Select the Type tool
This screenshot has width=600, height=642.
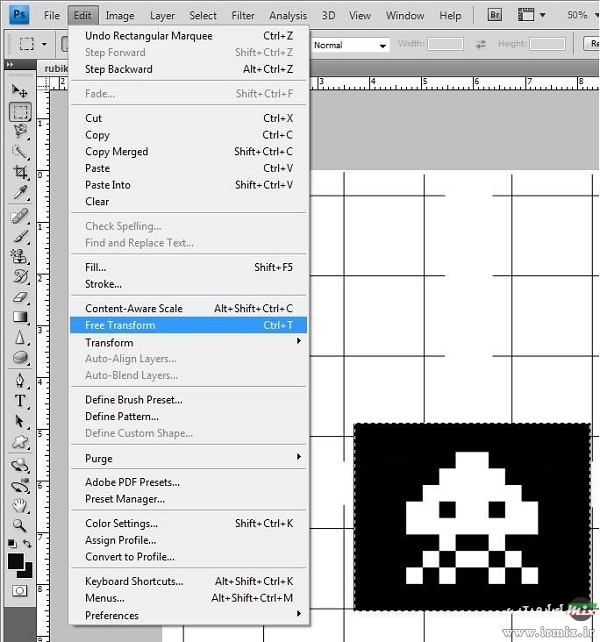coord(20,400)
